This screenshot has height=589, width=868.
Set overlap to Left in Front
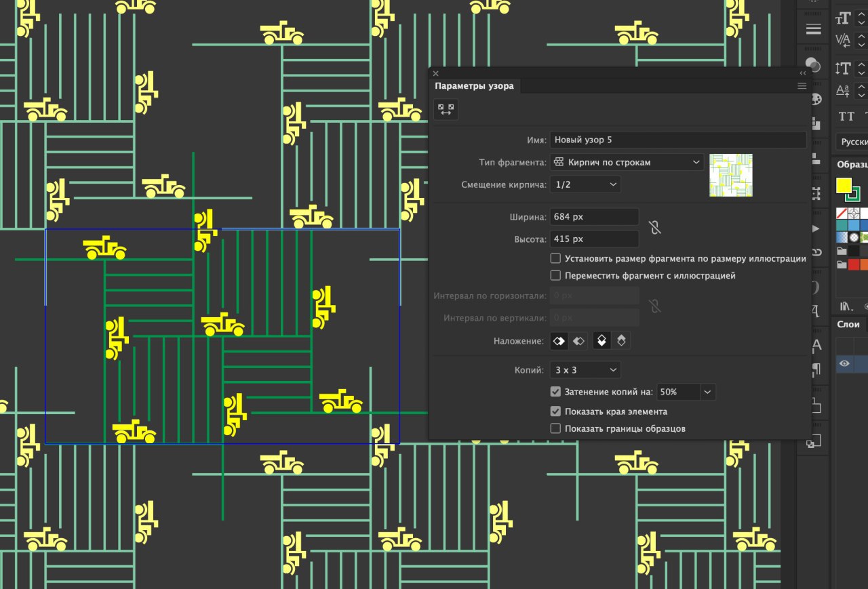pos(558,341)
